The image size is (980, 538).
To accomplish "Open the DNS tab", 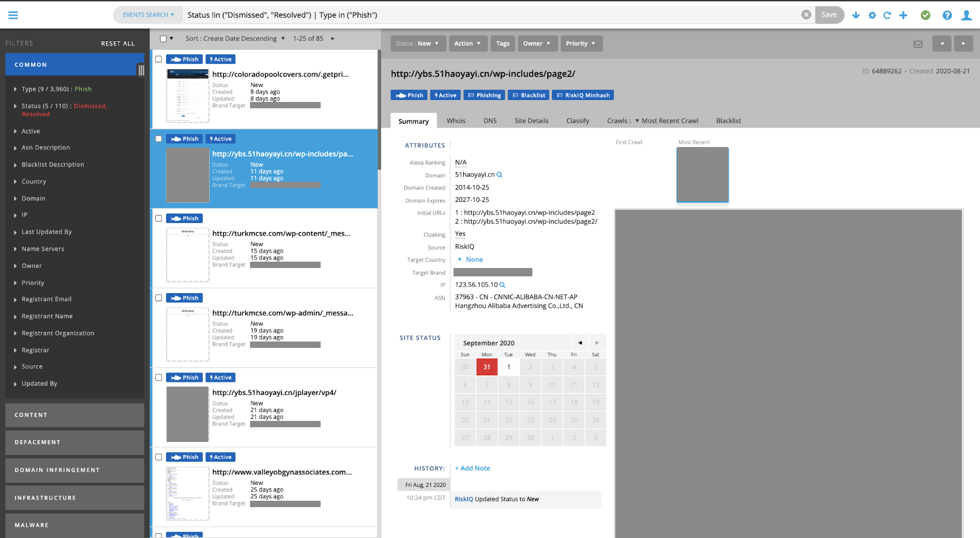I will coord(490,121).
